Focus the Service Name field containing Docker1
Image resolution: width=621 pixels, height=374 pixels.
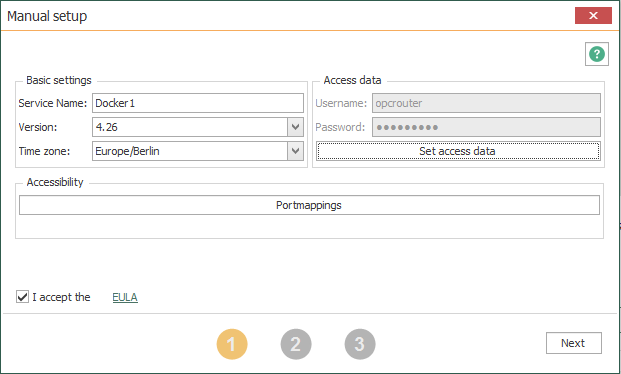[198, 103]
